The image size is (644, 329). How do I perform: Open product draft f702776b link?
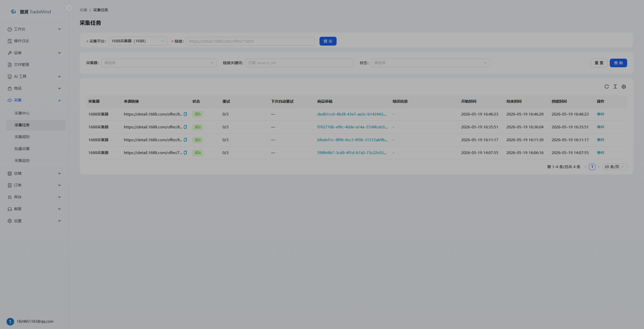[352, 127]
